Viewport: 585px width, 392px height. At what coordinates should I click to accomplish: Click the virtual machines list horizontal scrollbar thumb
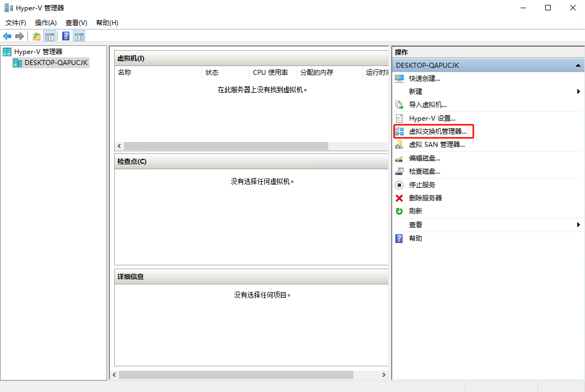click(x=226, y=146)
